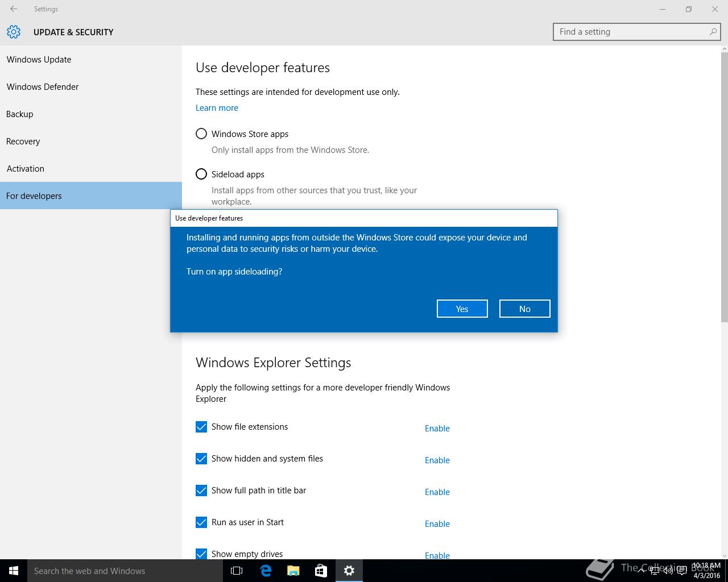Screen dimensions: 728x582
Task: Click the Turn on app sideloading? text
Action: pyautogui.click(x=234, y=272)
